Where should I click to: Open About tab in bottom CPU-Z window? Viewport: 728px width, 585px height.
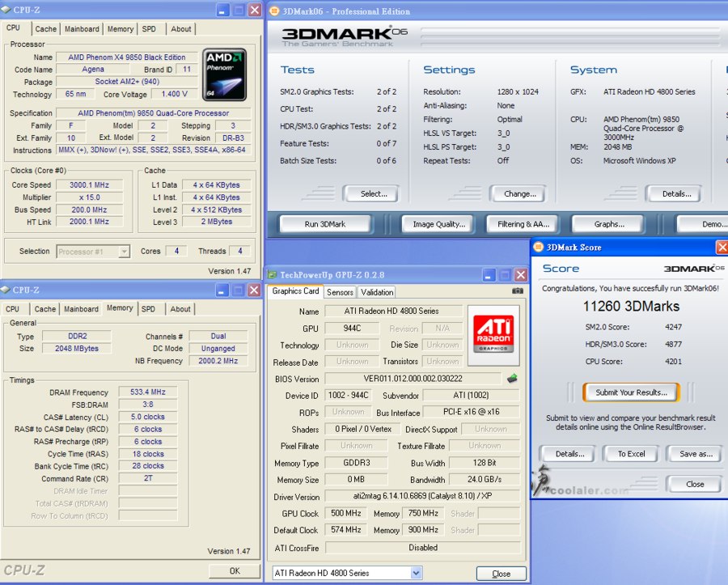(x=180, y=309)
